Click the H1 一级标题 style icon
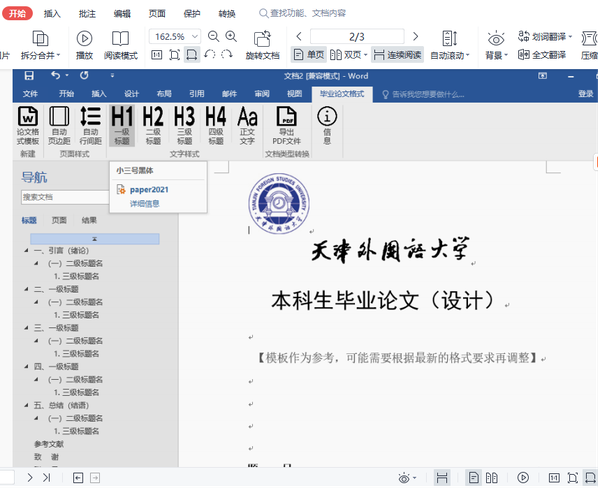This screenshot has width=600, height=488. 122,125
